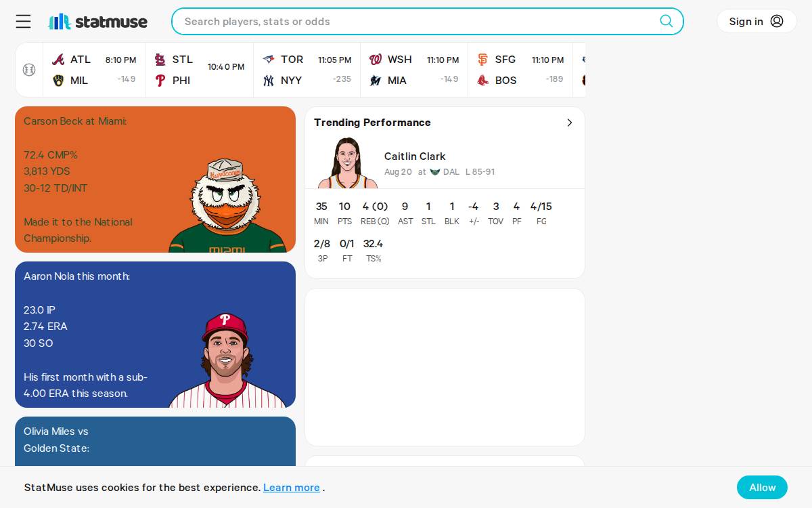Screen dimensions: 812x508
Task: Click the Washington Nationals logo
Action: tap(376, 60)
